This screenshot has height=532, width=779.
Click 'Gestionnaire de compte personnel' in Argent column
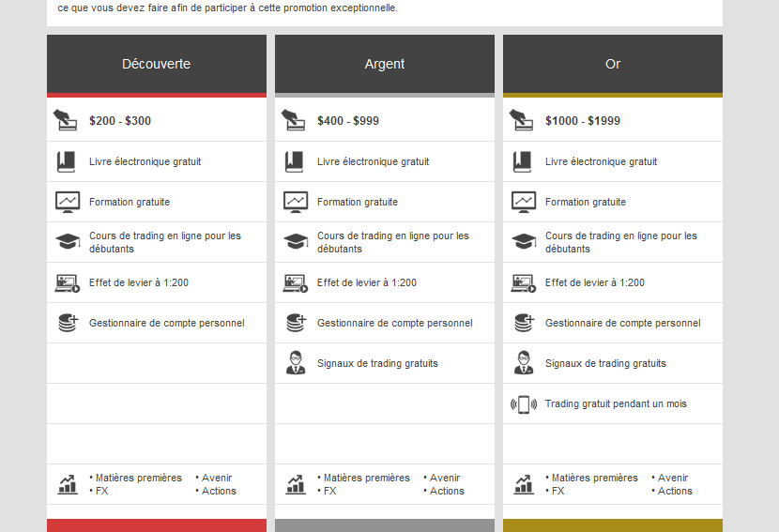point(395,323)
